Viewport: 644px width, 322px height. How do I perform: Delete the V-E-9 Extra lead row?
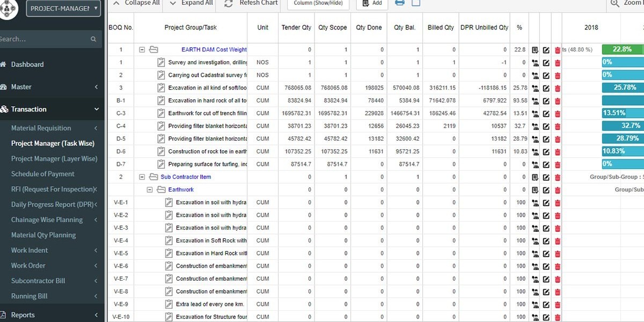pos(558,305)
